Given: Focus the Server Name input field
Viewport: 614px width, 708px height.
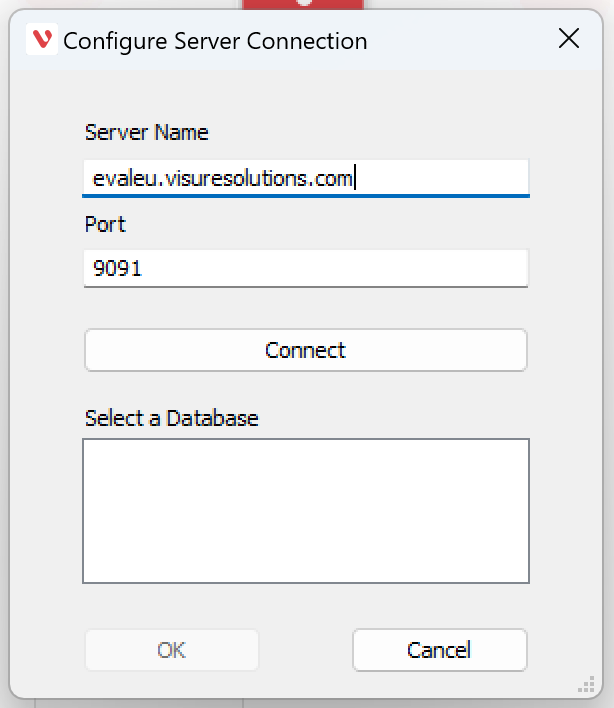Looking at the screenshot, I should pos(306,178).
